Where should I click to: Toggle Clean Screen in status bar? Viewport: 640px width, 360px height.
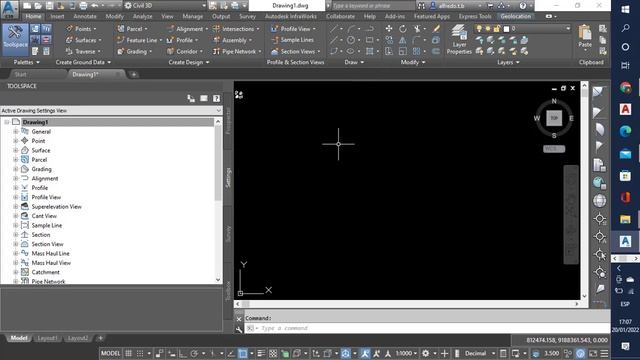point(593,353)
